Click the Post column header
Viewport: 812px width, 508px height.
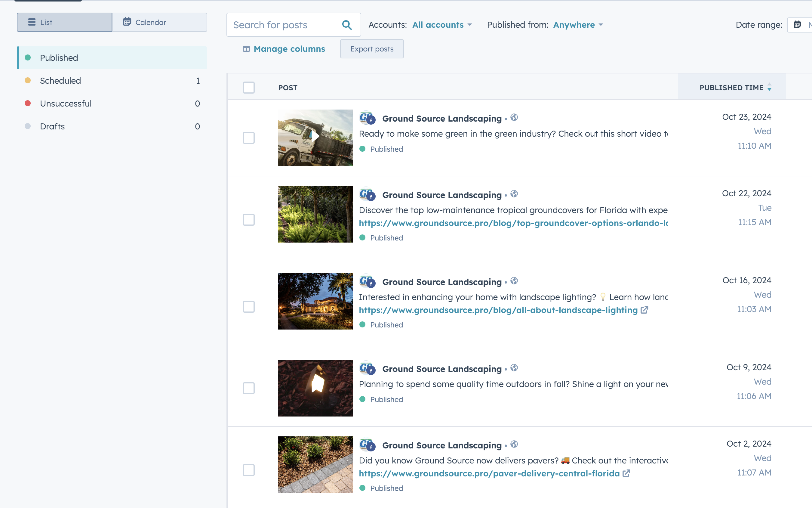click(288, 88)
